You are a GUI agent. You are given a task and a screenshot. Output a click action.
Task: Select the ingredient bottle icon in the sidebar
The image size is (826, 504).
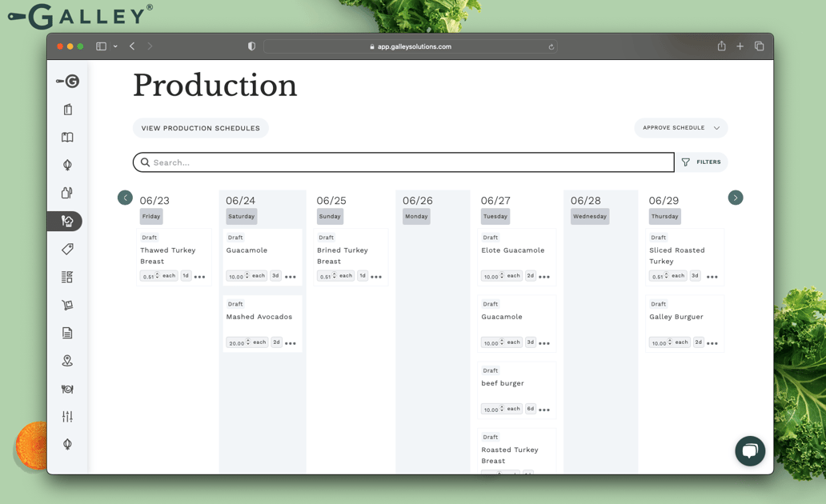(x=67, y=192)
